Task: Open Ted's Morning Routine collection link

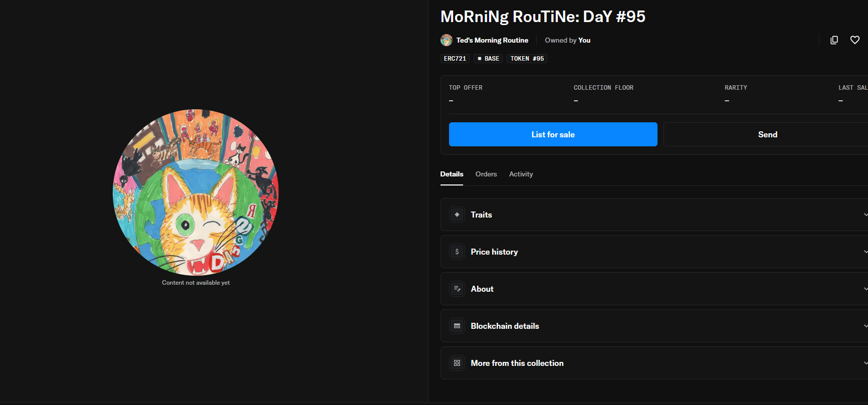Action: pyautogui.click(x=492, y=40)
